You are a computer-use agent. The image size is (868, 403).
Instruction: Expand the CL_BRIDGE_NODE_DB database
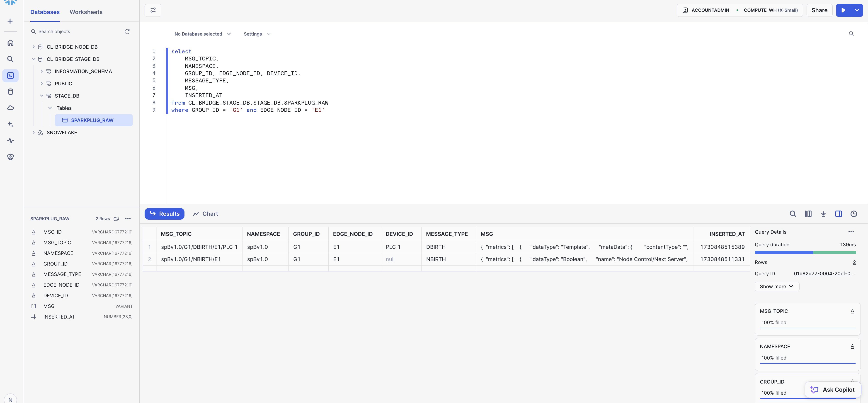pyautogui.click(x=33, y=47)
